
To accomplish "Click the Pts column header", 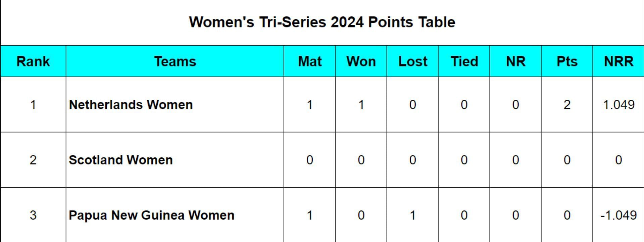I will point(567,61).
